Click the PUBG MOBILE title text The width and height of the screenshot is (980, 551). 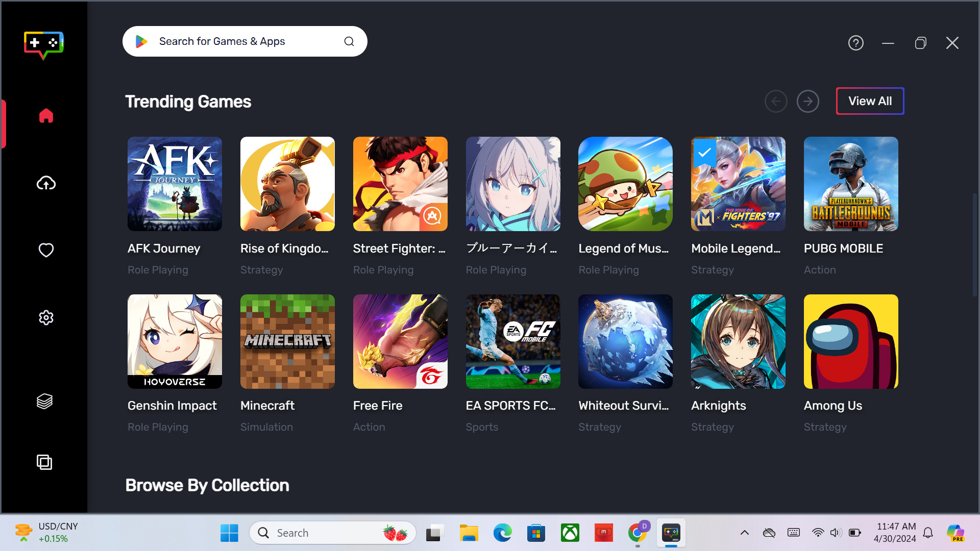click(843, 248)
